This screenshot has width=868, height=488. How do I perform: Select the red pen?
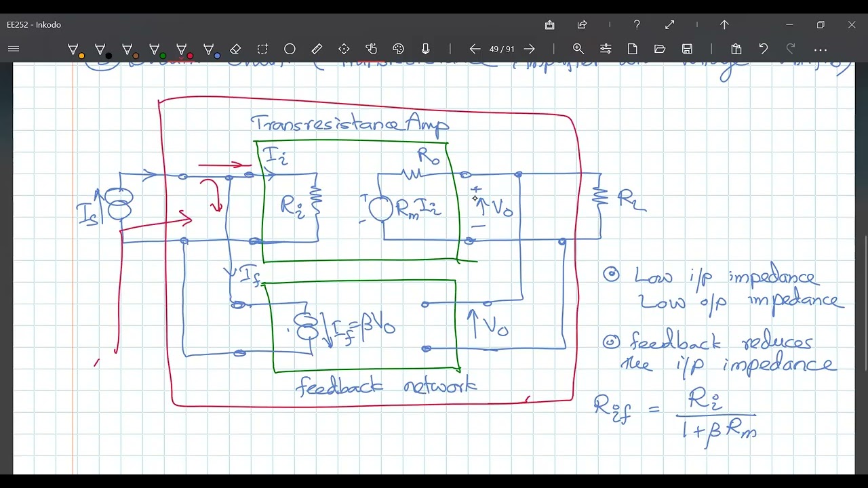coord(182,49)
